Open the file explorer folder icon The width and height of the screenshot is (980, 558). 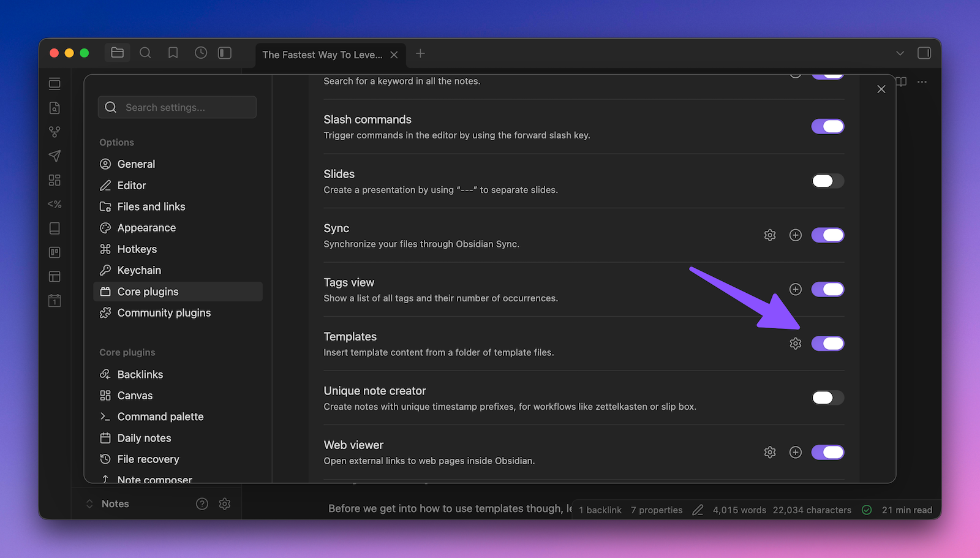click(117, 53)
